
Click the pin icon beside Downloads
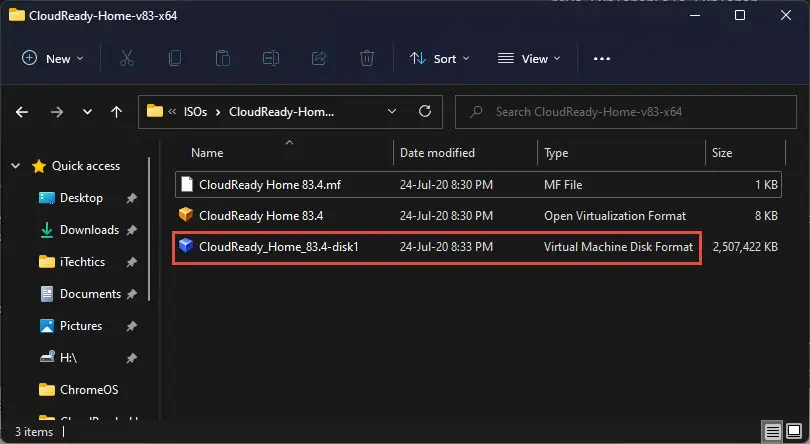pos(132,231)
